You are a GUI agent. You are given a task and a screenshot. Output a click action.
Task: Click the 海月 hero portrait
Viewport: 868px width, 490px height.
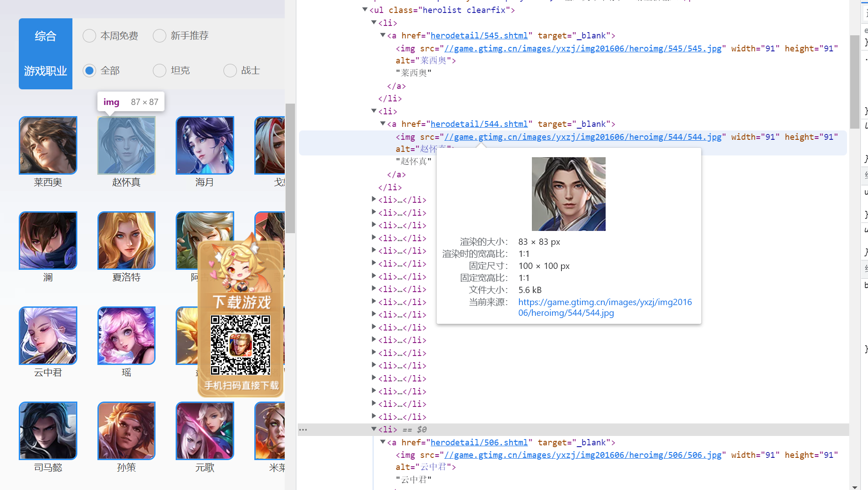[205, 145]
